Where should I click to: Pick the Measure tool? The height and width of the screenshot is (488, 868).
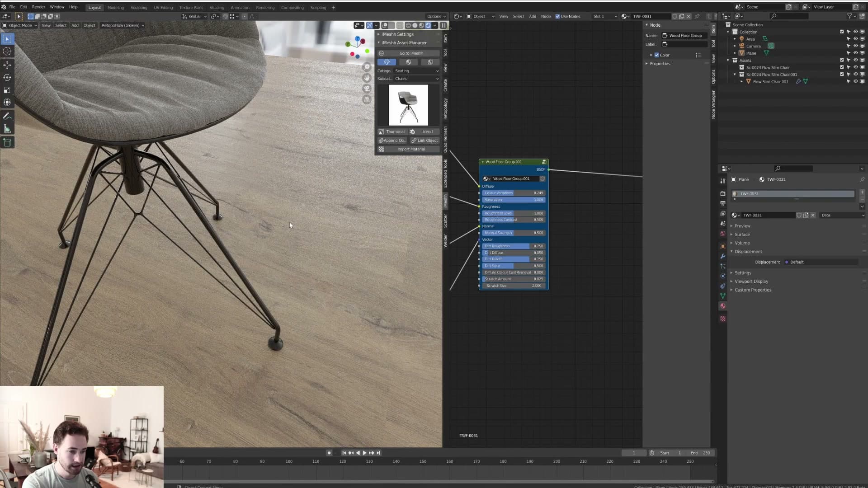tap(7, 129)
